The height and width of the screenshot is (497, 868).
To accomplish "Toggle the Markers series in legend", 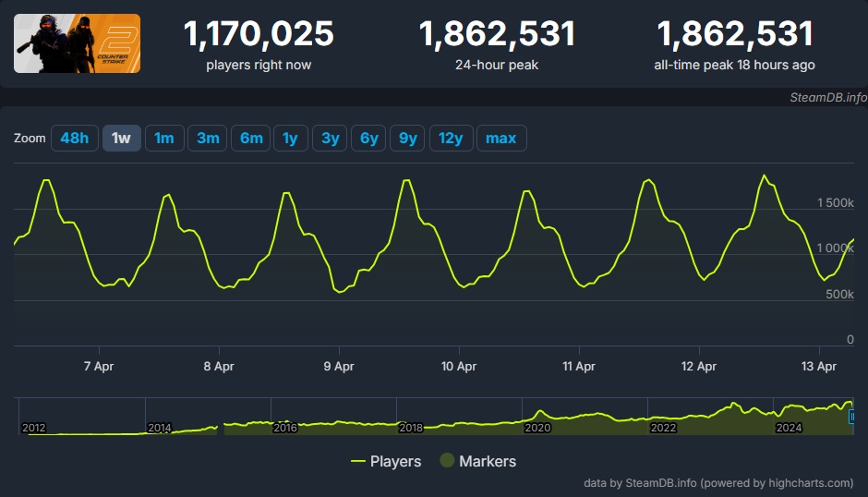I will tap(477, 461).
